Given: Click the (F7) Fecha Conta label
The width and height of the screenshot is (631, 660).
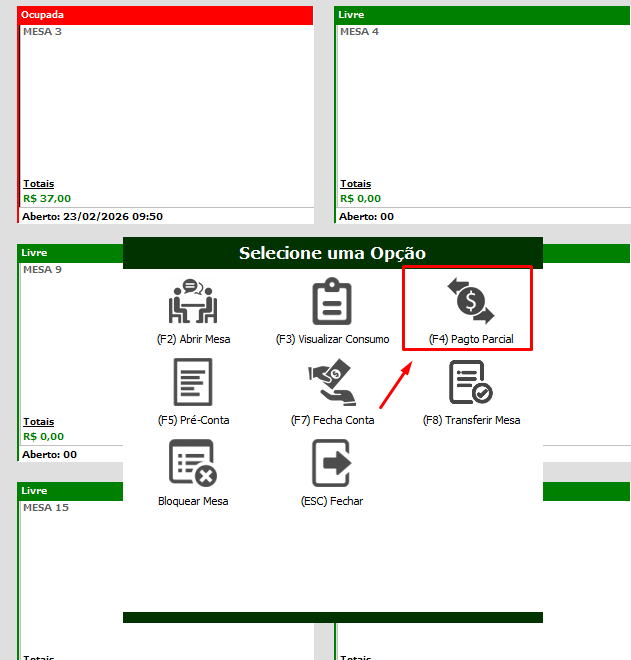Looking at the screenshot, I should coord(333,420).
